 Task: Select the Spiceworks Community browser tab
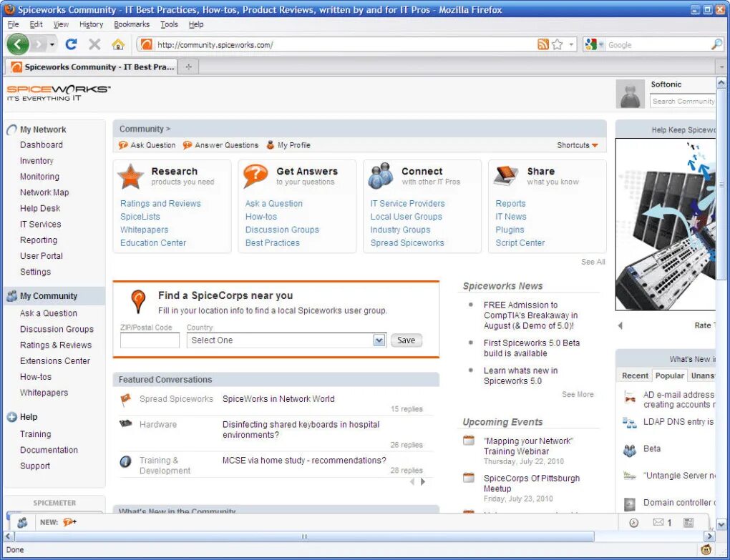click(92, 67)
